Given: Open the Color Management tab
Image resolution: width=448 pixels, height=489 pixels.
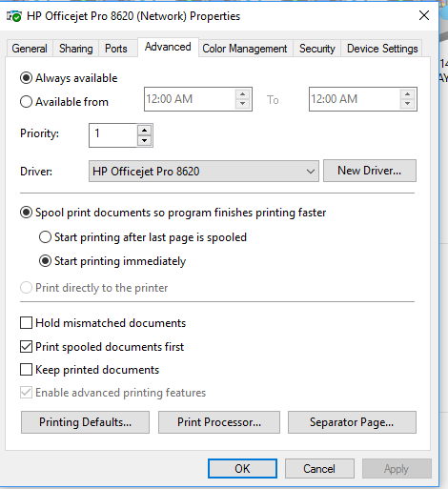Looking at the screenshot, I should [x=245, y=49].
